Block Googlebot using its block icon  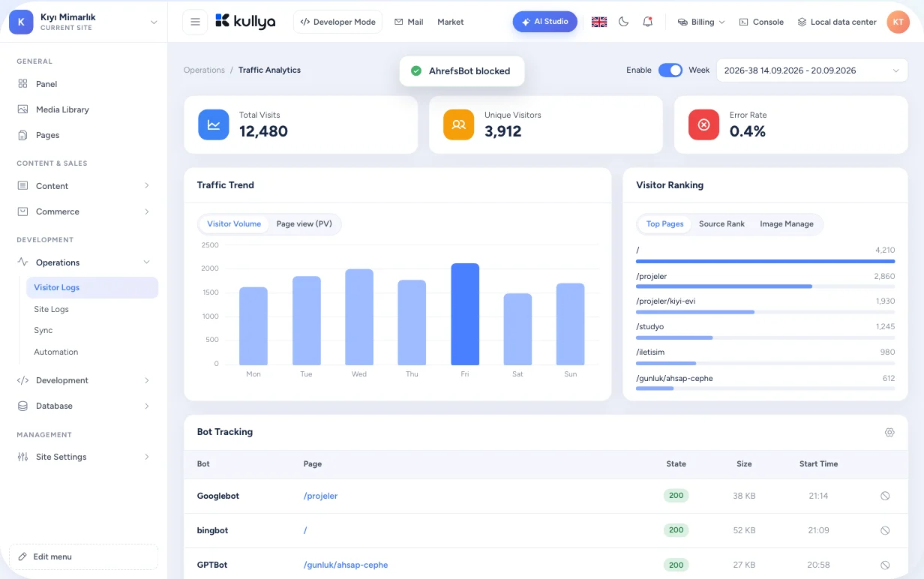point(885,496)
